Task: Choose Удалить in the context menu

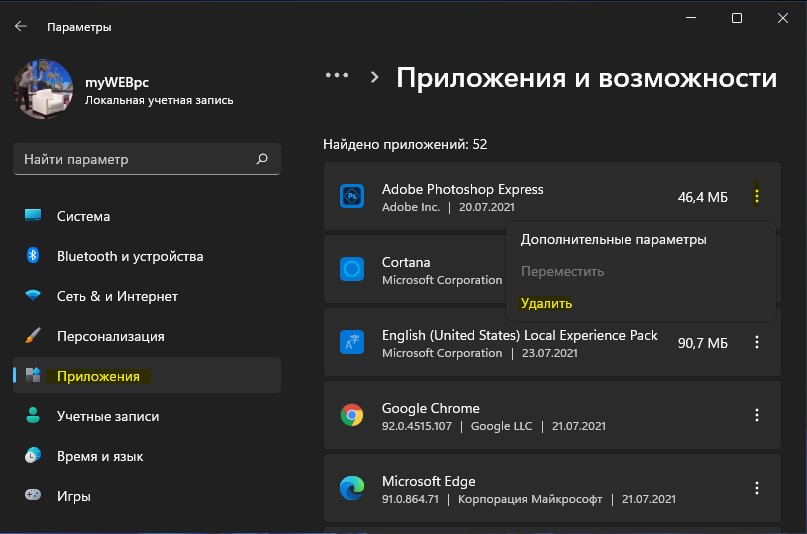Action: click(x=546, y=304)
